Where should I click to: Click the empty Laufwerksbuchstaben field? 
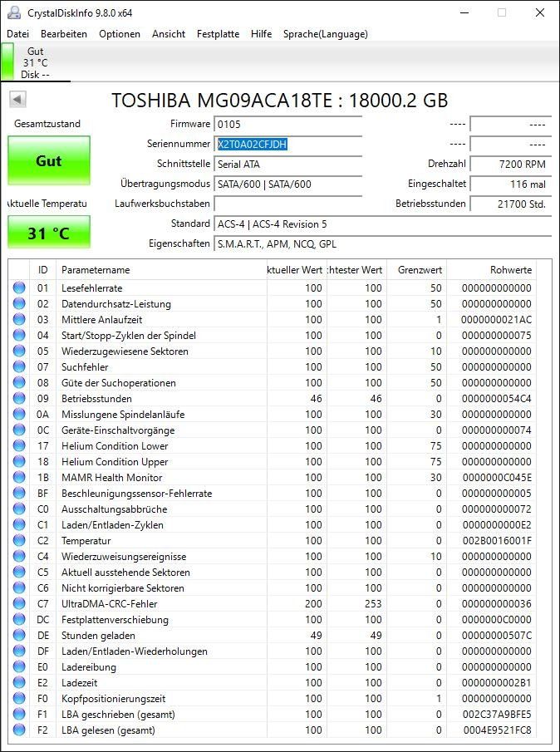[x=287, y=204]
